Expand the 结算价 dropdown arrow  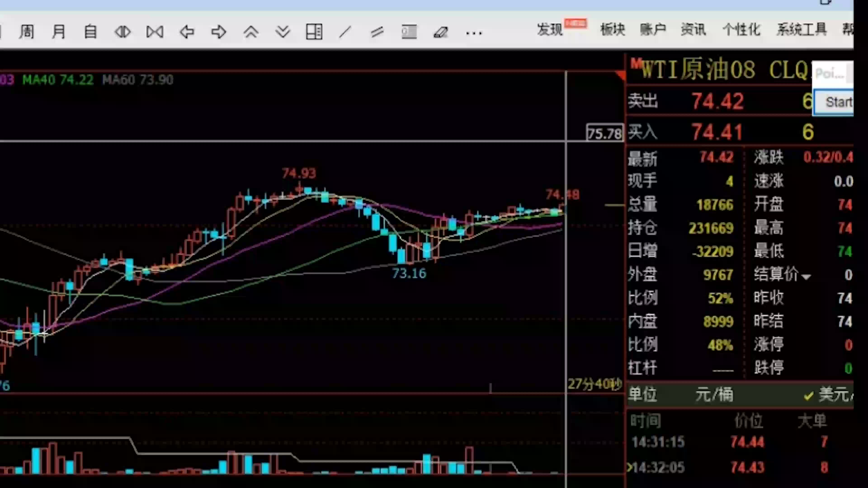806,277
